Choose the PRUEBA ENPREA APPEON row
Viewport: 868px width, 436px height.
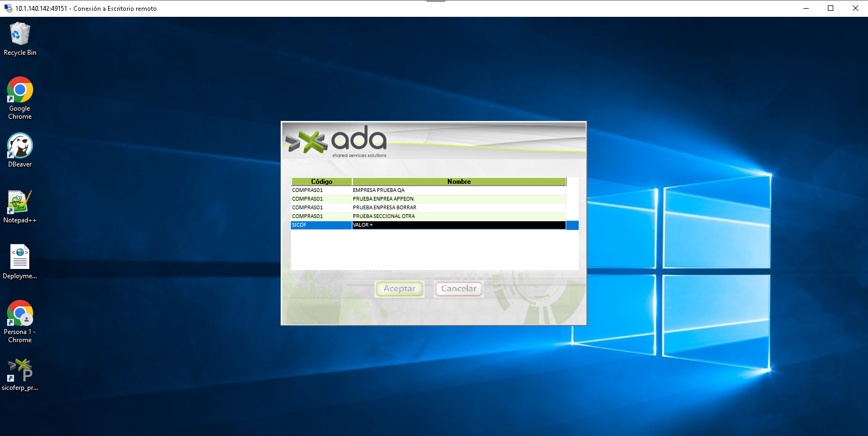pos(383,199)
